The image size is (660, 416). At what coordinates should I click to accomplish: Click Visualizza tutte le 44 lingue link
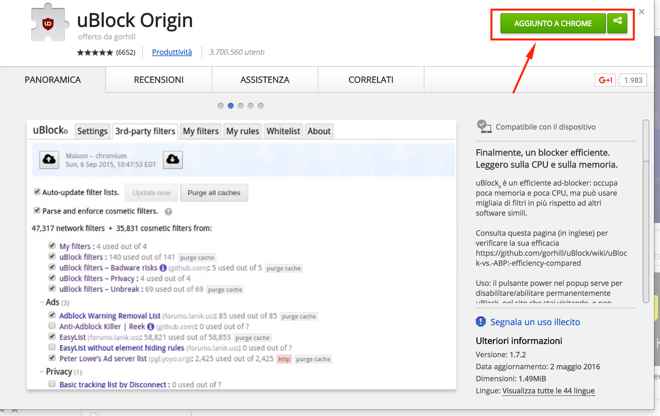548,391
